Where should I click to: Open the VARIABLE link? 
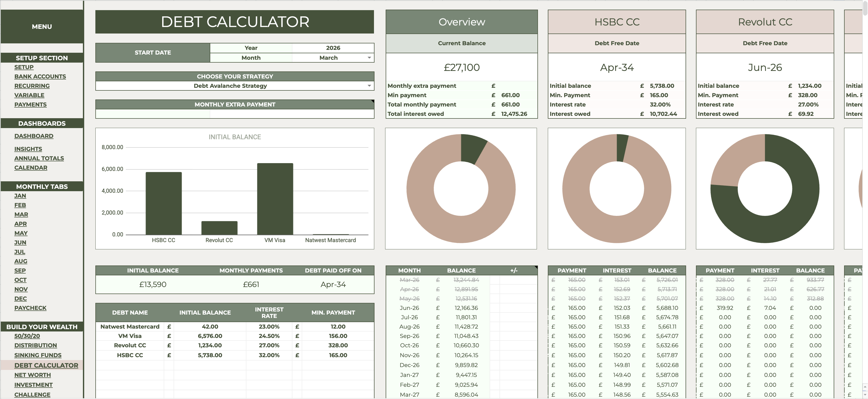click(29, 95)
